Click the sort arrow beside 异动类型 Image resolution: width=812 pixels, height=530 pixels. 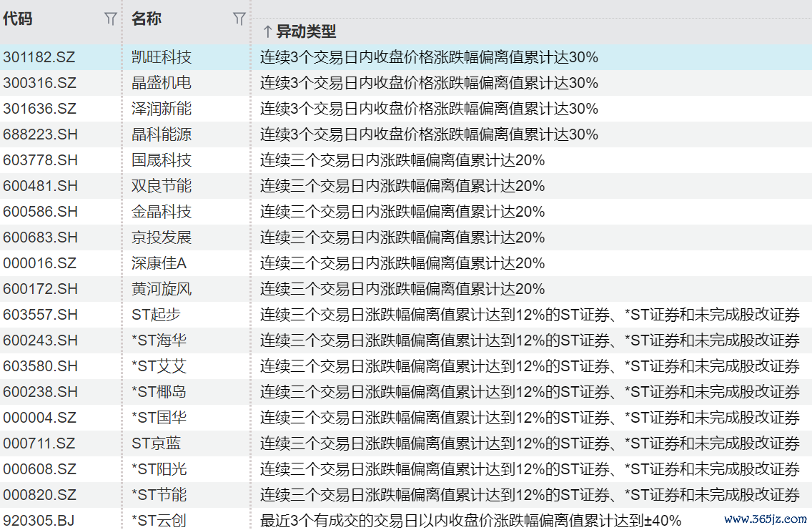pyautogui.click(x=267, y=31)
